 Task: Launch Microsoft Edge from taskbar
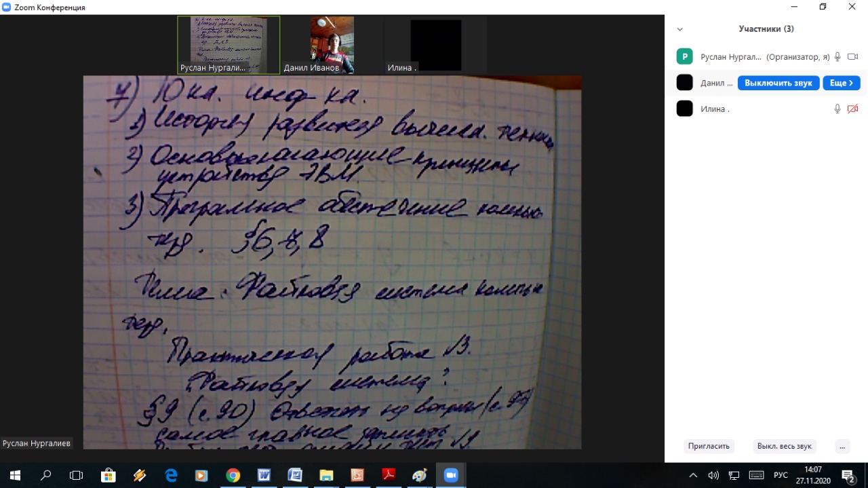171,475
